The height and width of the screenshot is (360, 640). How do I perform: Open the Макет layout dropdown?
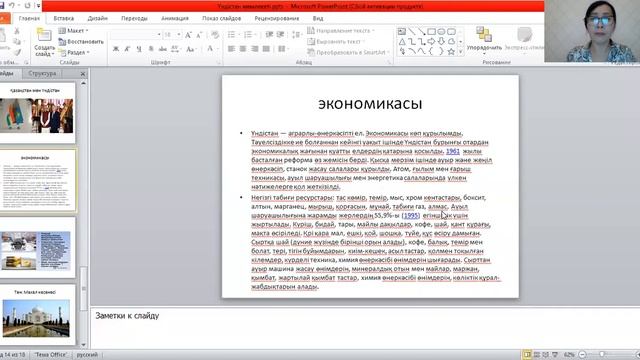click(73, 31)
